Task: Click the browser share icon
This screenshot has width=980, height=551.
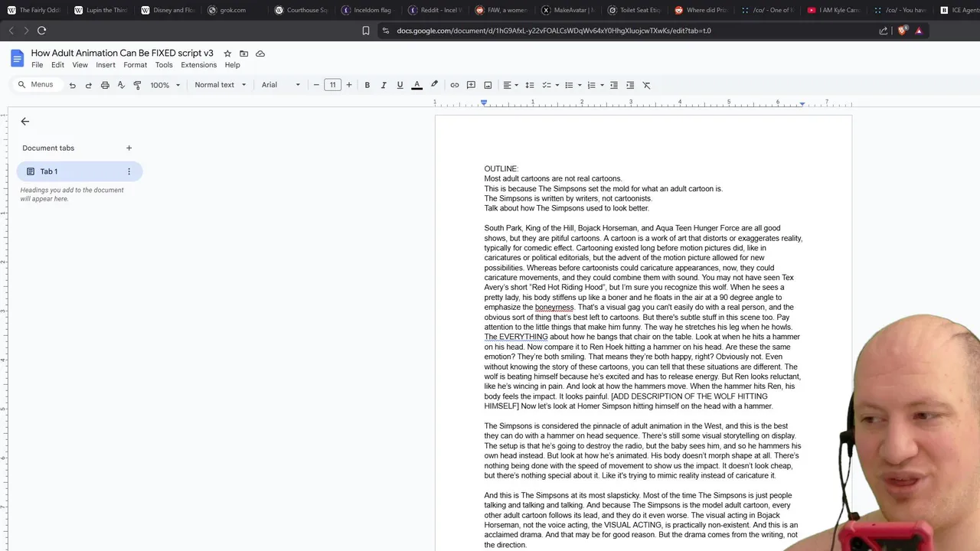Action: (x=884, y=31)
